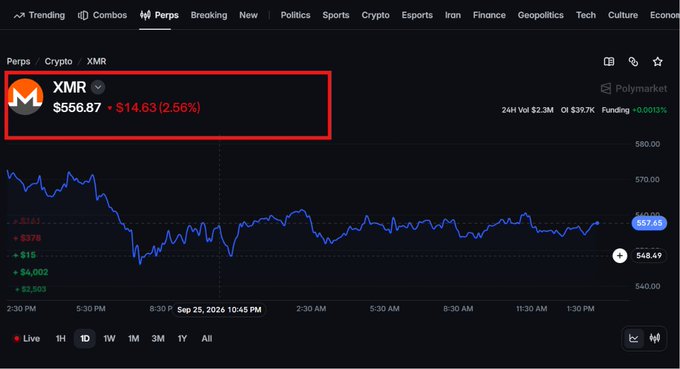Expand the XMR market selector chevron
This screenshot has height=369, width=680.
(98, 87)
